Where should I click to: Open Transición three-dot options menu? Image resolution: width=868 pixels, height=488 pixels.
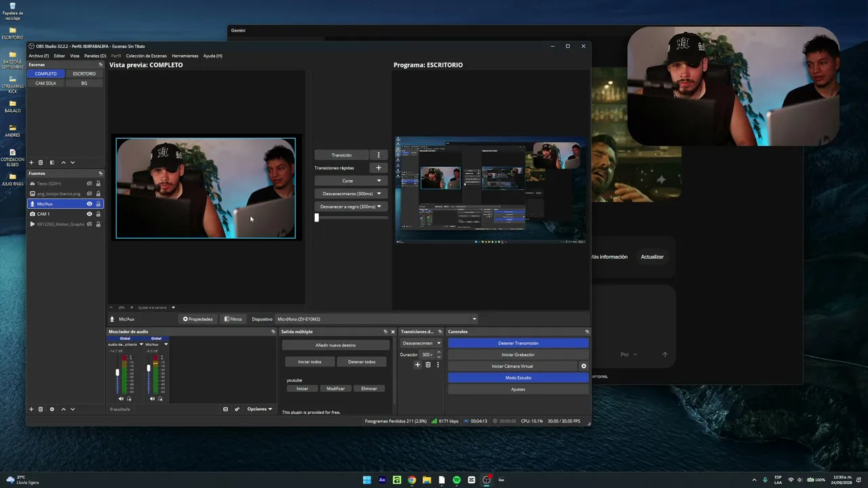378,155
